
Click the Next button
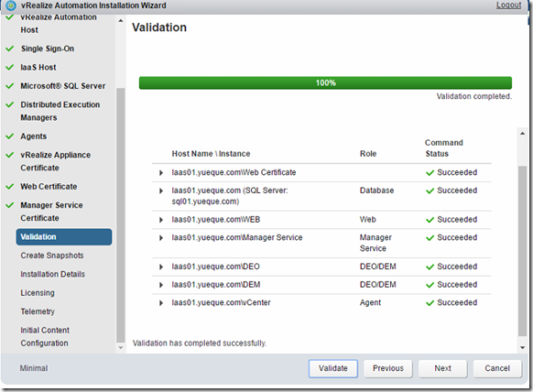(x=442, y=368)
